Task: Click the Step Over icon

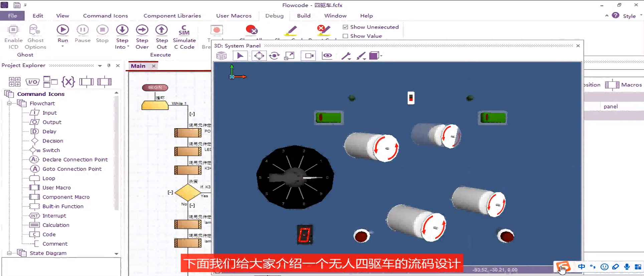Action: pyautogui.click(x=142, y=30)
